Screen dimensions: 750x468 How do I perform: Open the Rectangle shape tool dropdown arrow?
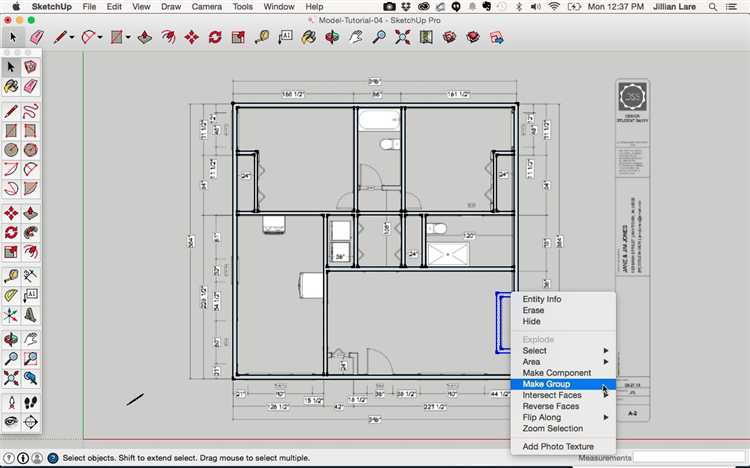[129, 37]
